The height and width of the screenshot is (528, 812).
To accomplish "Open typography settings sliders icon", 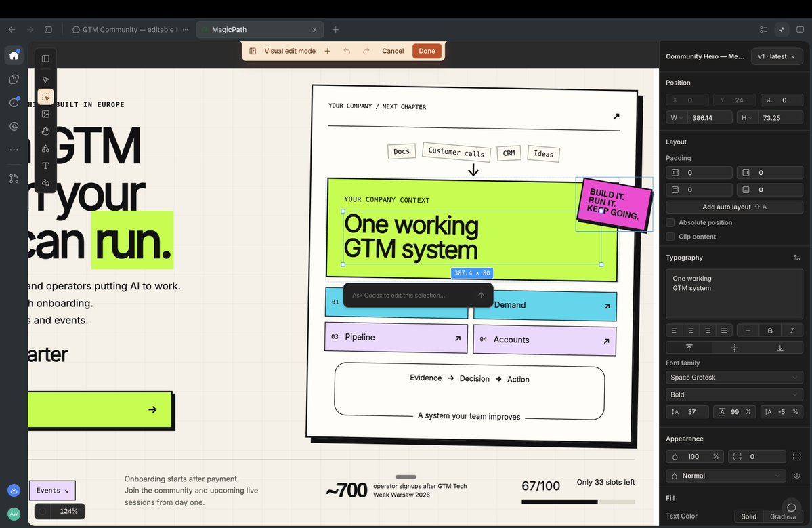I will (x=797, y=258).
